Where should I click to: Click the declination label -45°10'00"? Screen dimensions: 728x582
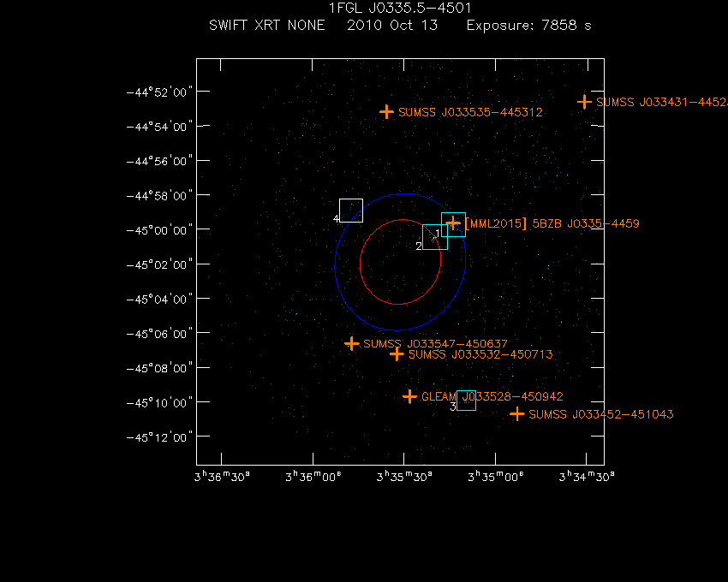(159, 402)
